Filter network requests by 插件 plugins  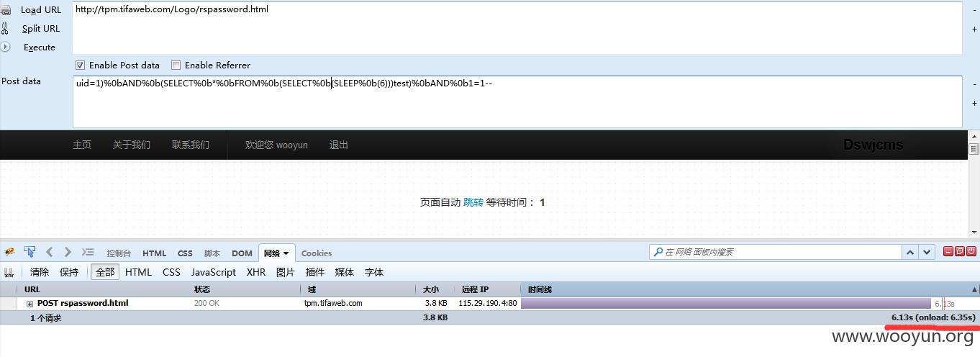(315, 272)
